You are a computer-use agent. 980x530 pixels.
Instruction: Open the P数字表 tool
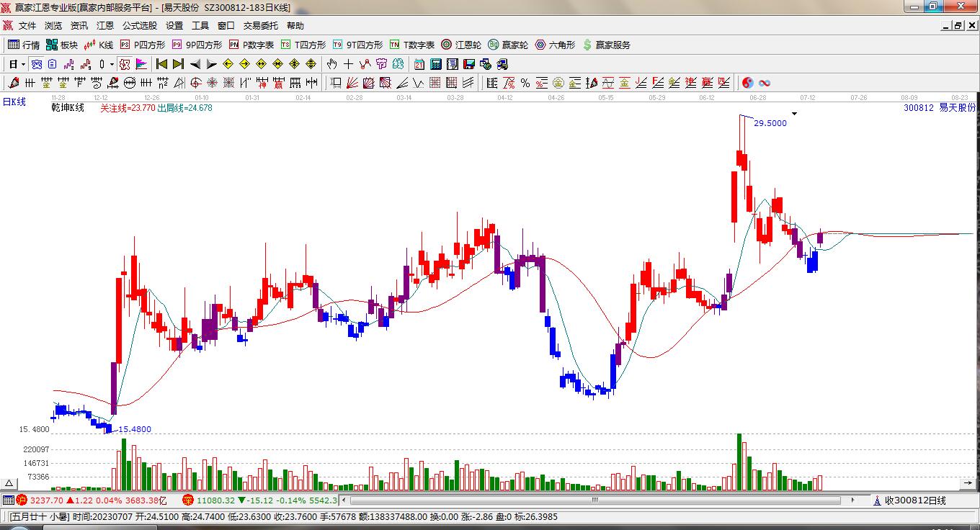(x=251, y=45)
